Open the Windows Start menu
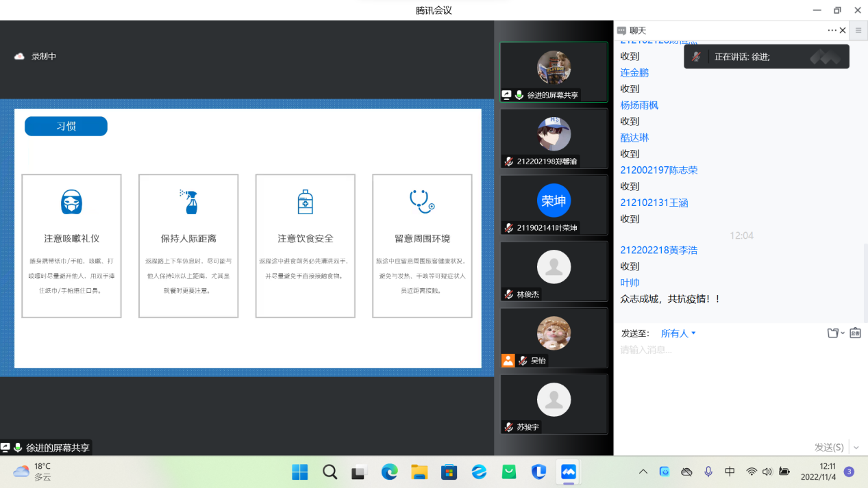This screenshot has width=868, height=488. coord(299,472)
